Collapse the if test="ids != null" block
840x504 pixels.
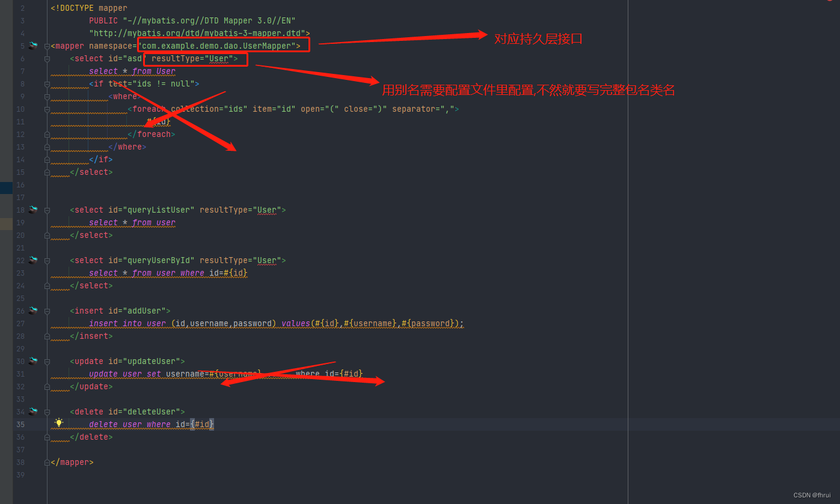(x=46, y=83)
